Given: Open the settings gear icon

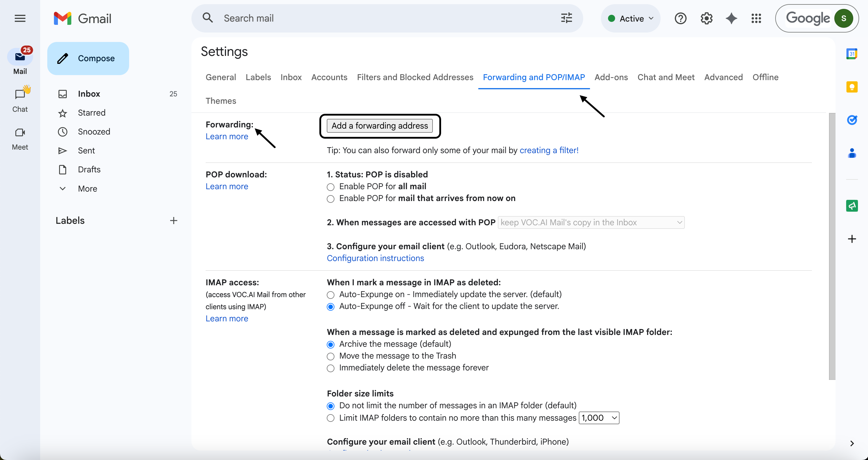Looking at the screenshot, I should point(706,18).
